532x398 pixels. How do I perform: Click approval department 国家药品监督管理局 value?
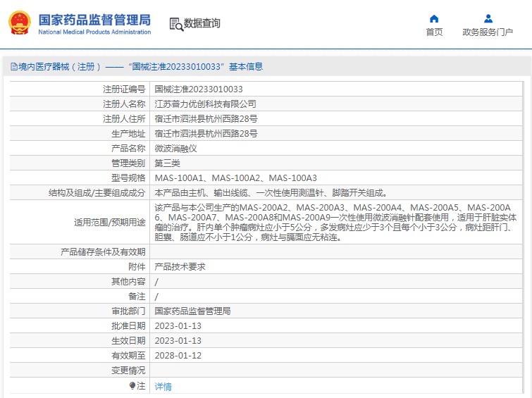[192, 311]
